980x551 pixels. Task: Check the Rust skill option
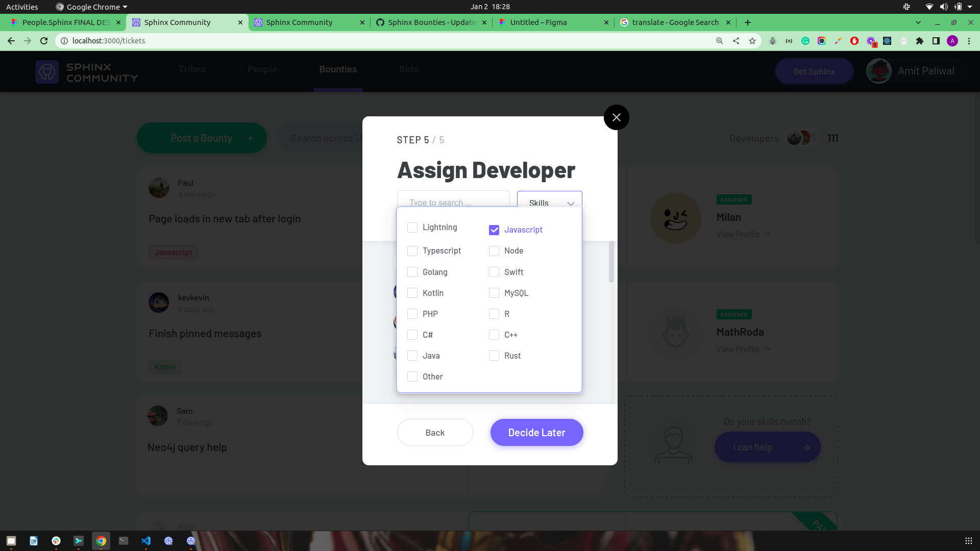pyautogui.click(x=494, y=355)
